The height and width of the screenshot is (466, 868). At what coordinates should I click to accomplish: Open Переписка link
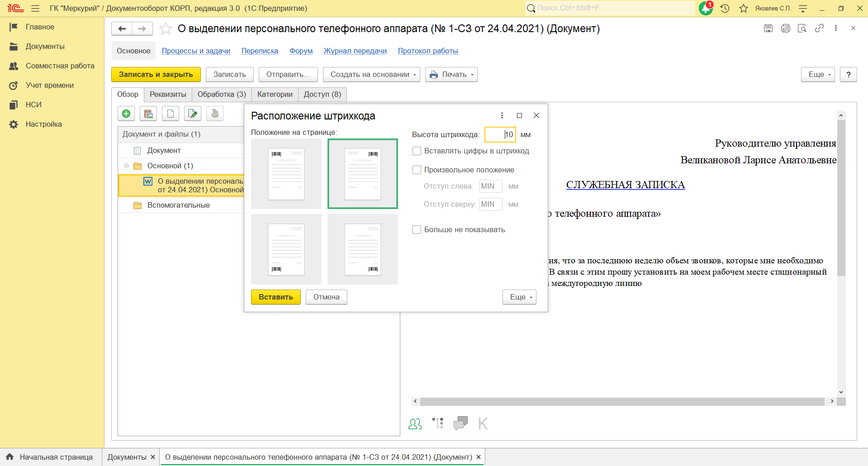pos(260,51)
